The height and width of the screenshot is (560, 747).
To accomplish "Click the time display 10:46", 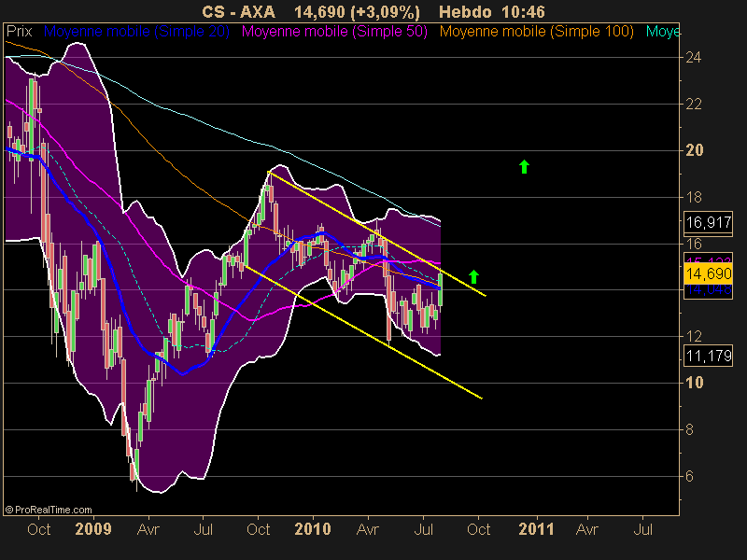I will click(523, 12).
